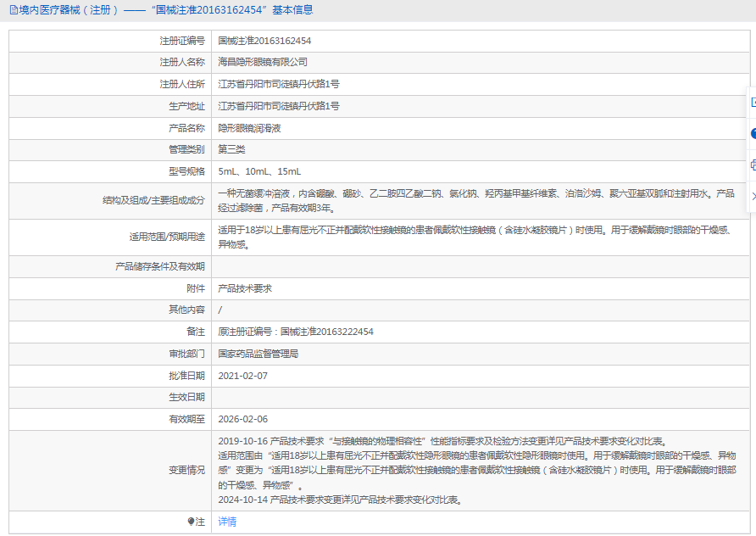Open the 详情 link in the bottom row
Image resolution: width=756 pixels, height=536 pixels.
click(227, 522)
